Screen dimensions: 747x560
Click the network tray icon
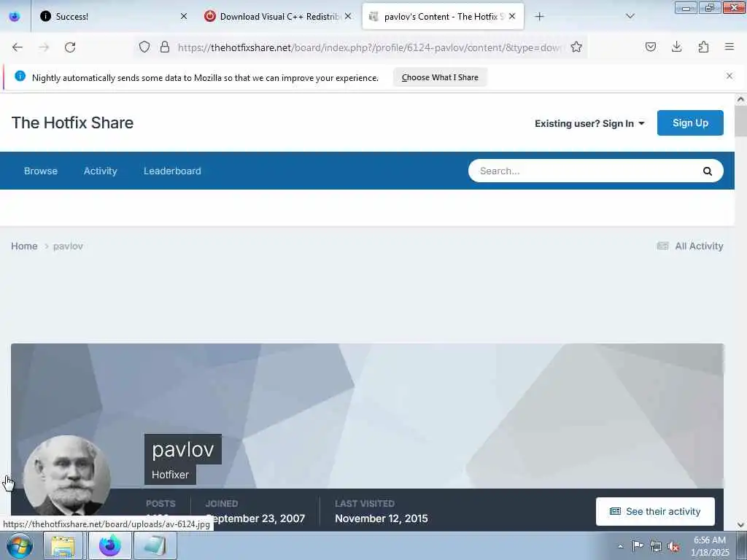656,546
